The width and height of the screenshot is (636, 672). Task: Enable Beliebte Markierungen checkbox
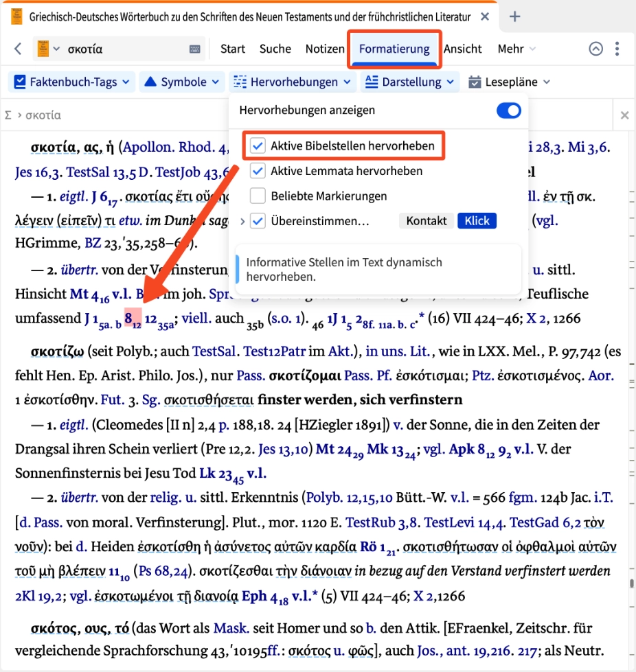click(x=258, y=196)
